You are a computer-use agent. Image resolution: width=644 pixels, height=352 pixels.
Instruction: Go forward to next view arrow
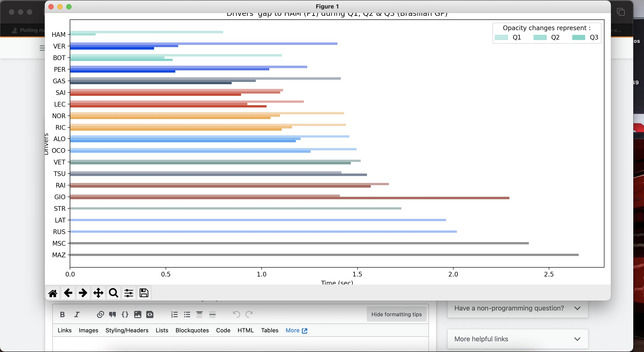83,293
